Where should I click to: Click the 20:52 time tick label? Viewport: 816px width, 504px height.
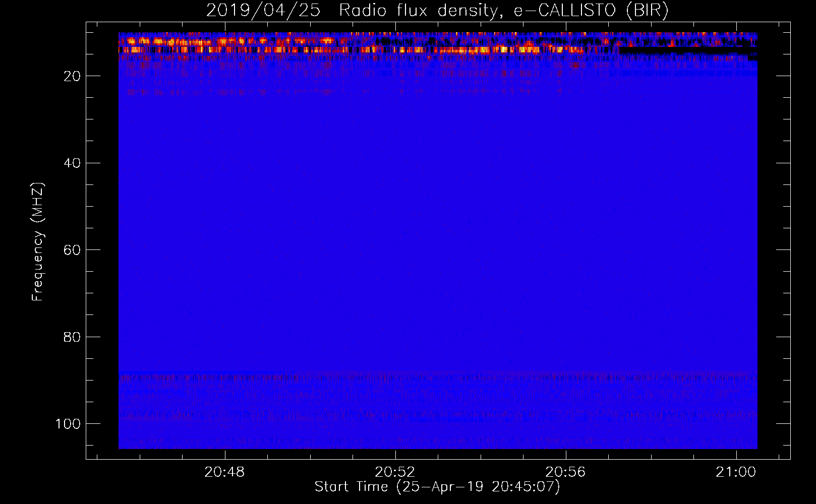(x=395, y=472)
